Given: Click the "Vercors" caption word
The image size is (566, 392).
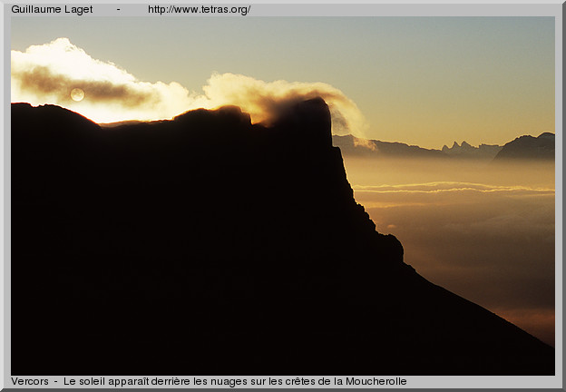Looking at the screenshot, I should [30, 381].
